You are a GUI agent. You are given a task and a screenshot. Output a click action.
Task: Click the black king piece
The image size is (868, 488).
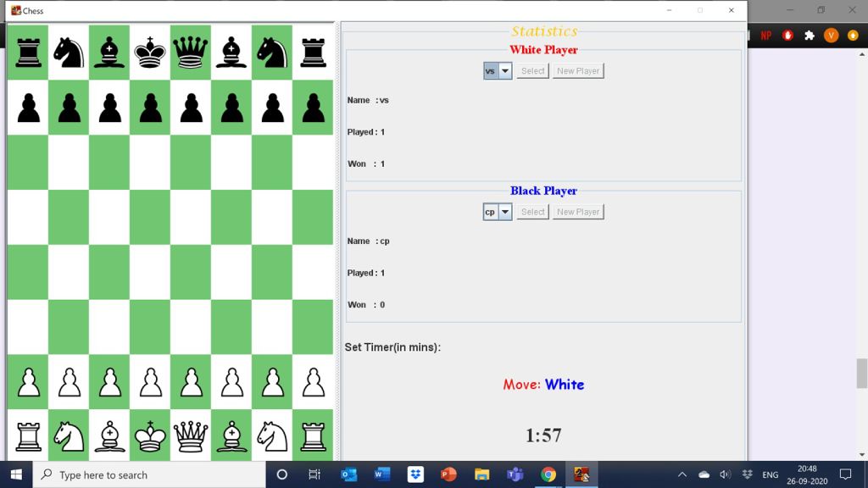[x=150, y=51]
